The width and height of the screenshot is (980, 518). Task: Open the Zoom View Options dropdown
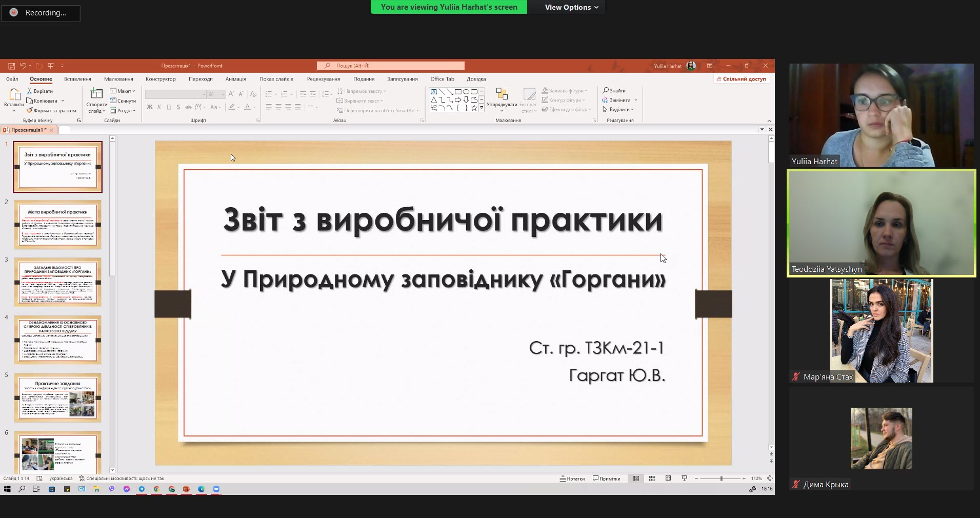(571, 7)
